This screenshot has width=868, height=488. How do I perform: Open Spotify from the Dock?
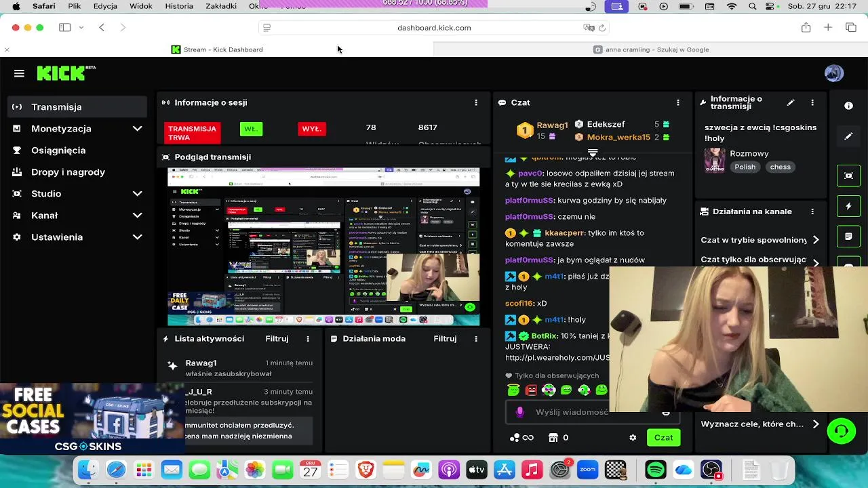point(656,469)
